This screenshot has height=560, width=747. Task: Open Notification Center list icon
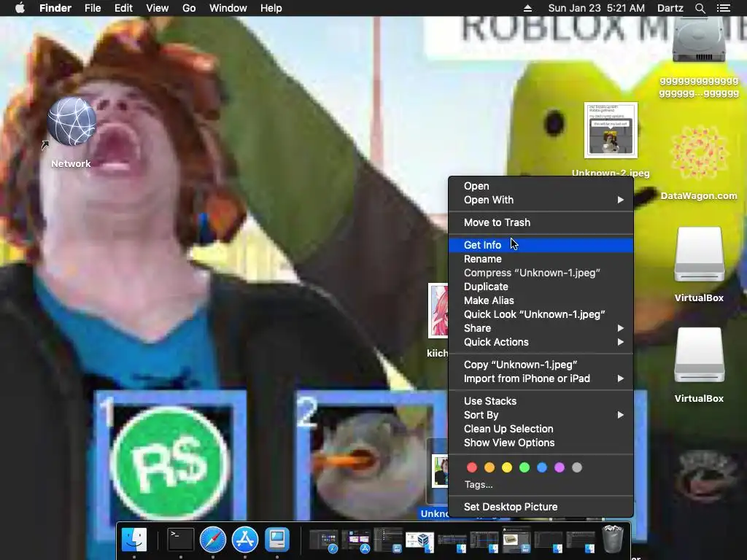pos(723,8)
